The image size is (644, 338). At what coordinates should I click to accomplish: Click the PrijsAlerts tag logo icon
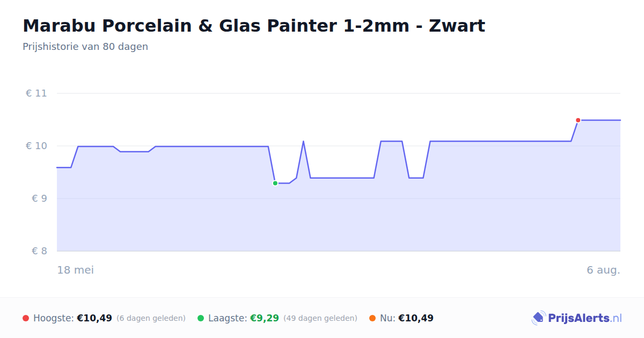pos(538,318)
